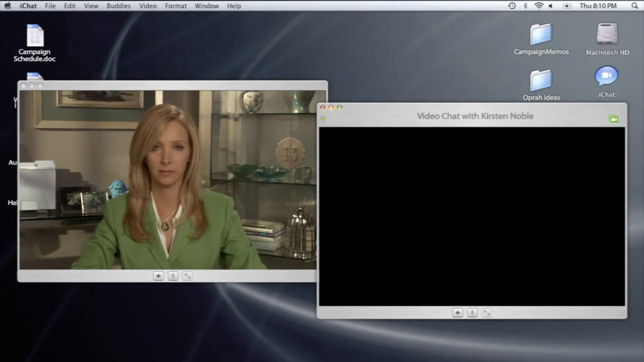The image size is (644, 362).
Task: Click the volume speaker icon
Action: click(550, 6)
